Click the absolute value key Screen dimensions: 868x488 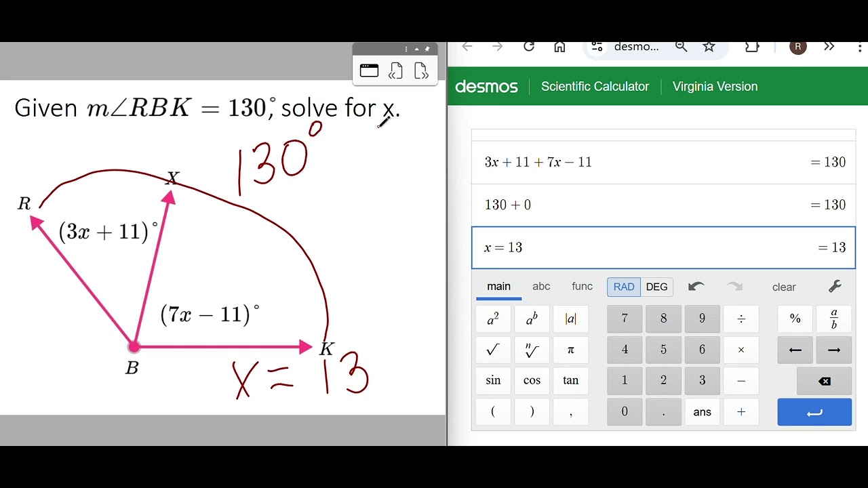coord(570,319)
